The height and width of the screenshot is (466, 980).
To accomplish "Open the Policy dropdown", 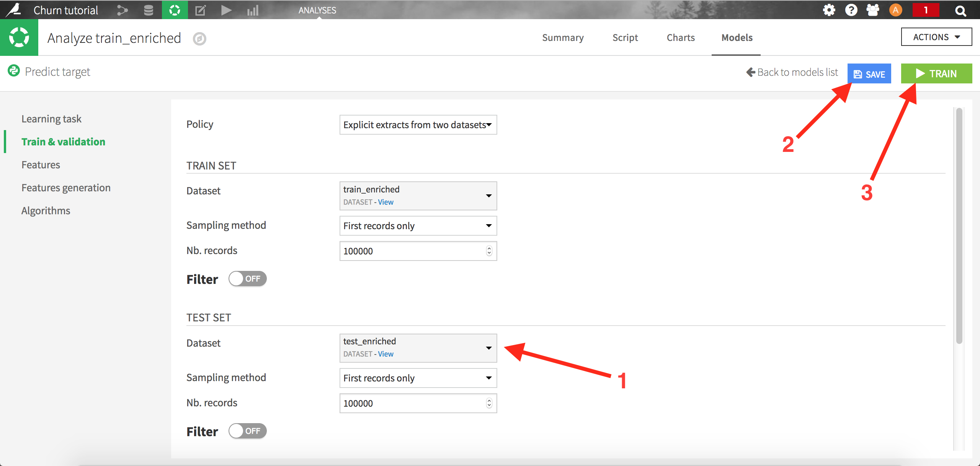I will coord(418,125).
